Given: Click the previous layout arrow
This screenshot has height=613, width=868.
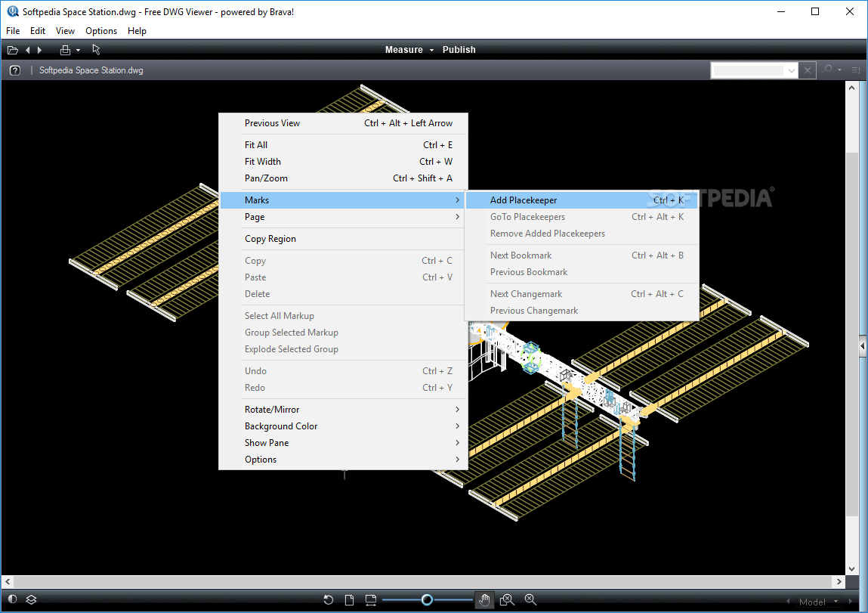Looking at the screenshot, I should tap(788, 602).
